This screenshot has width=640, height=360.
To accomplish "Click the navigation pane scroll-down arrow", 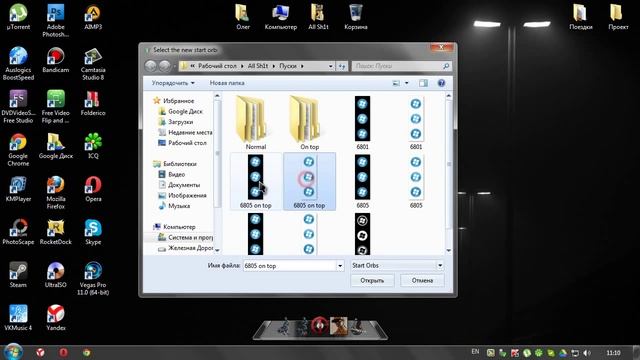I will (217, 250).
